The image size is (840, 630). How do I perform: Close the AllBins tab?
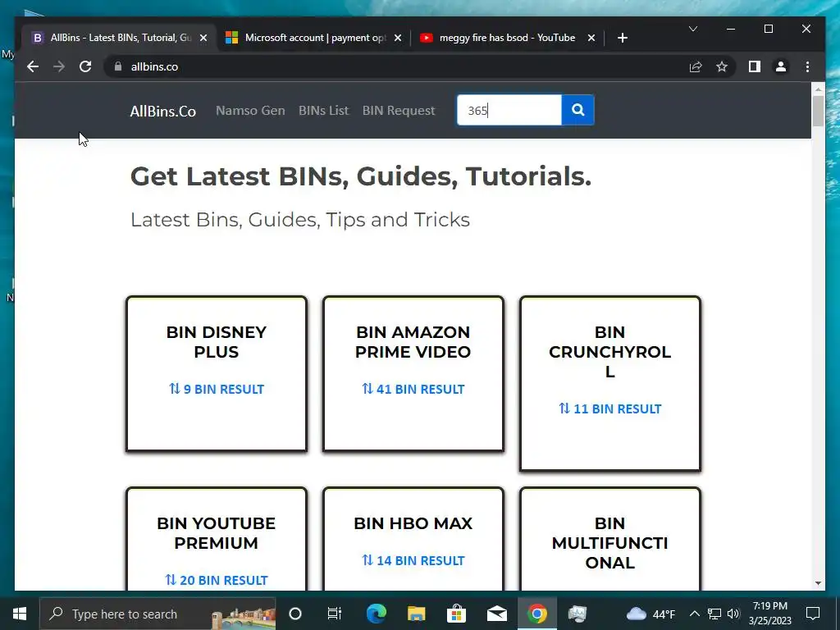pos(203,38)
